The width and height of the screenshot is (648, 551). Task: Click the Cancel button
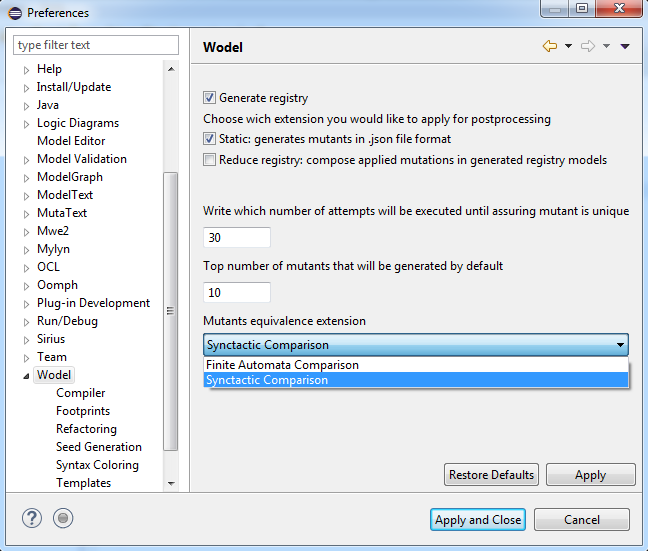(582, 520)
